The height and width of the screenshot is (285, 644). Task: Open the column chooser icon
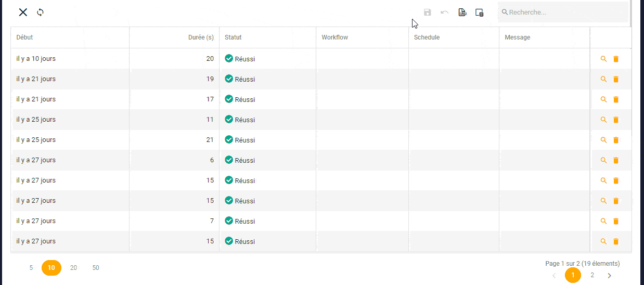[x=480, y=12]
